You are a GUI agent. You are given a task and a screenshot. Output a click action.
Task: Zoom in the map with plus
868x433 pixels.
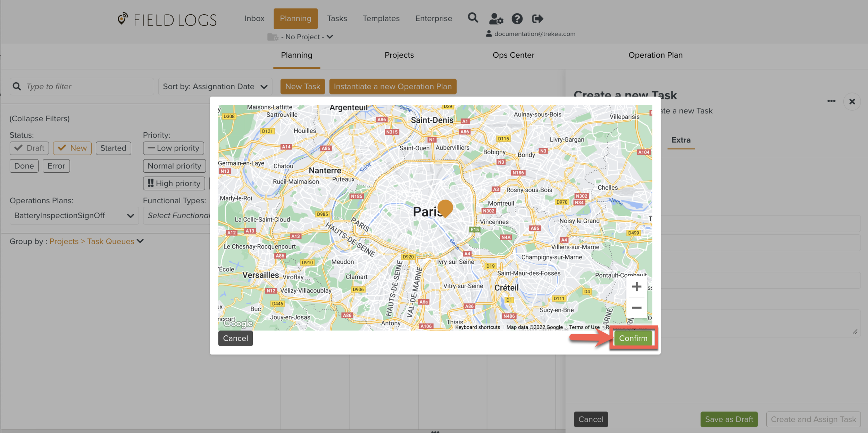click(x=636, y=287)
